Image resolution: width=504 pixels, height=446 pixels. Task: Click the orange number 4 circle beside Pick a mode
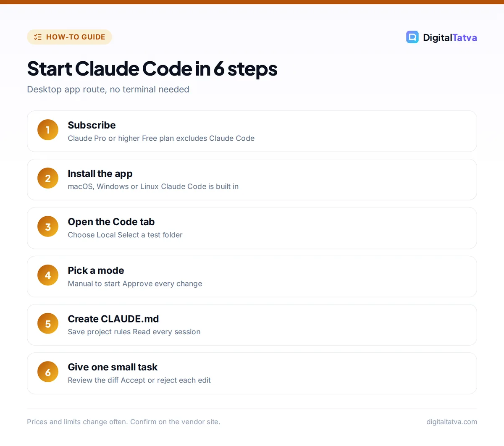(x=48, y=275)
